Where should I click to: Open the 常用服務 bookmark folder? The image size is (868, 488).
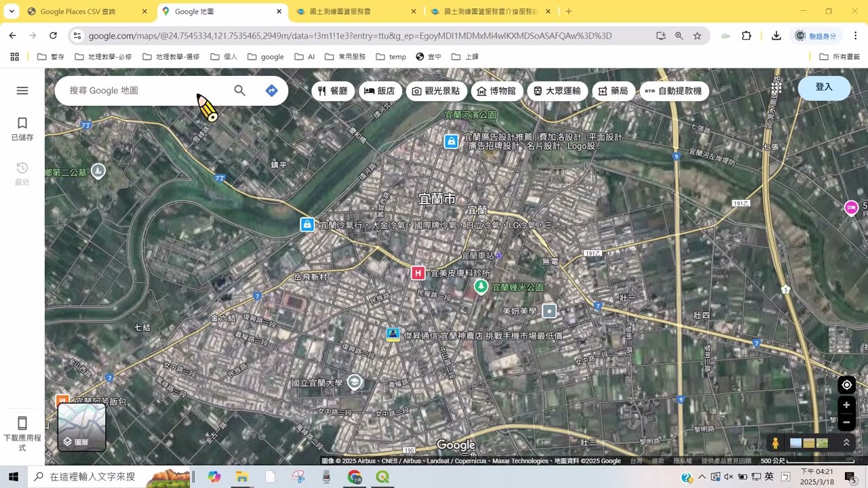coord(345,57)
